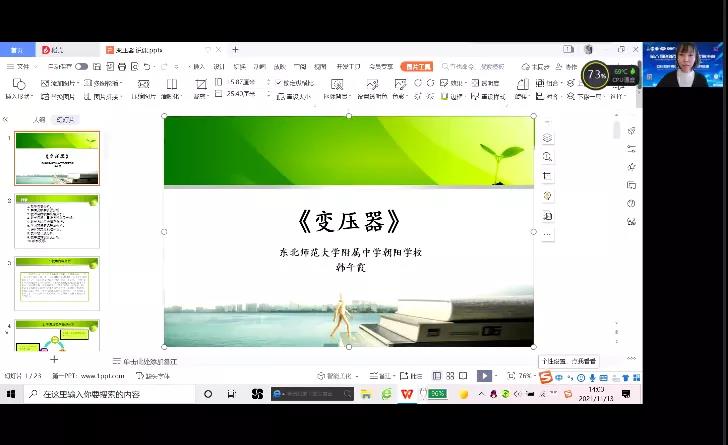Click the Redo arrow icon
728x445 pixels.
[164, 67]
